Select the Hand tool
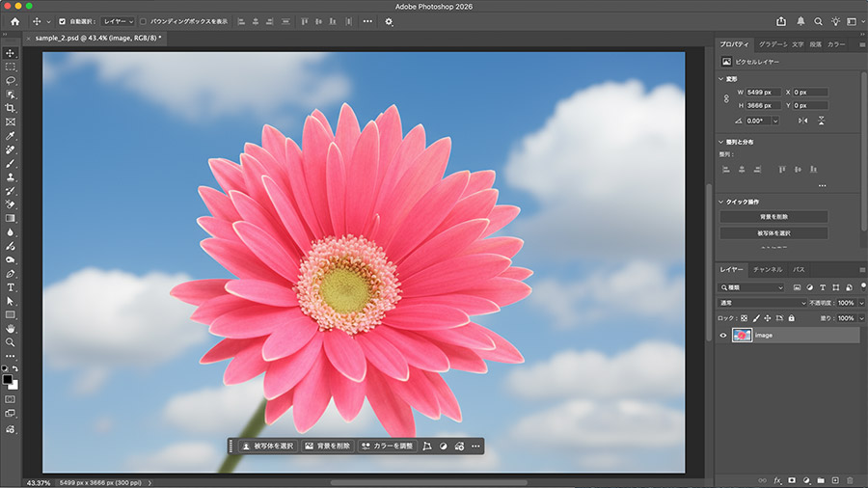Screen dimensions: 868x488 [11, 329]
